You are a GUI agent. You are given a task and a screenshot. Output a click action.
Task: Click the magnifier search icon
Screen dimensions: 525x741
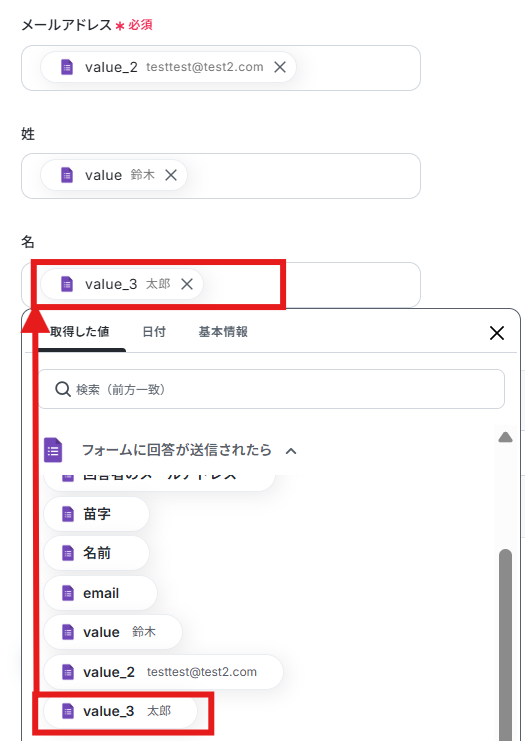tap(63, 389)
